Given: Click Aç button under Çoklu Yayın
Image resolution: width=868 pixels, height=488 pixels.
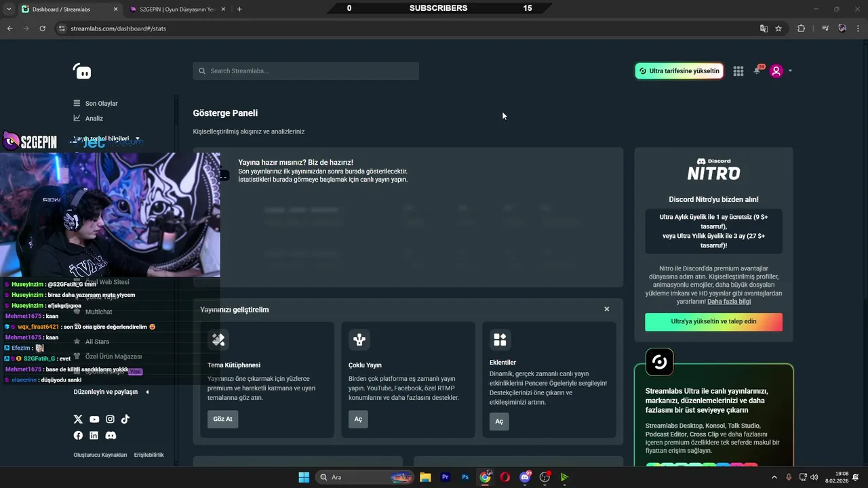Looking at the screenshot, I should pyautogui.click(x=358, y=419).
